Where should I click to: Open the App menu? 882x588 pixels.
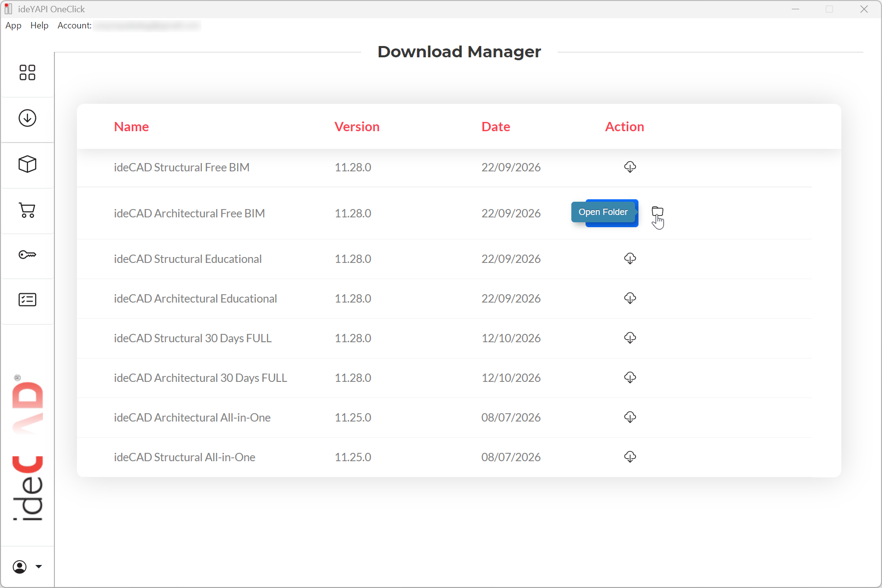(13, 25)
